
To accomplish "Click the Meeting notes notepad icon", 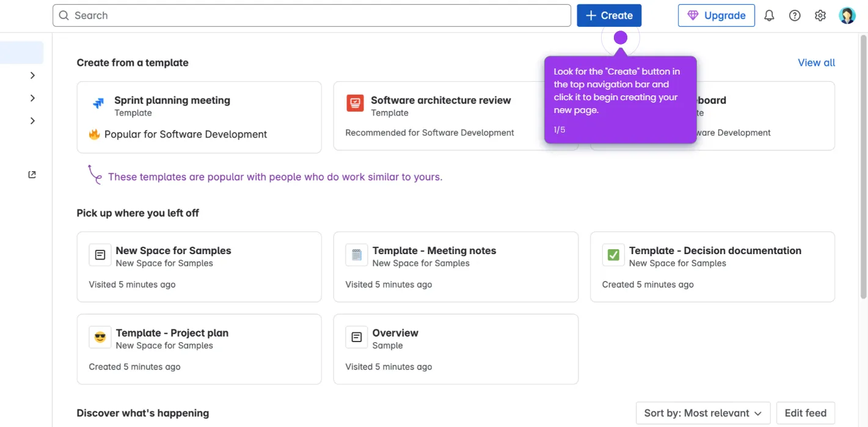I will (357, 255).
